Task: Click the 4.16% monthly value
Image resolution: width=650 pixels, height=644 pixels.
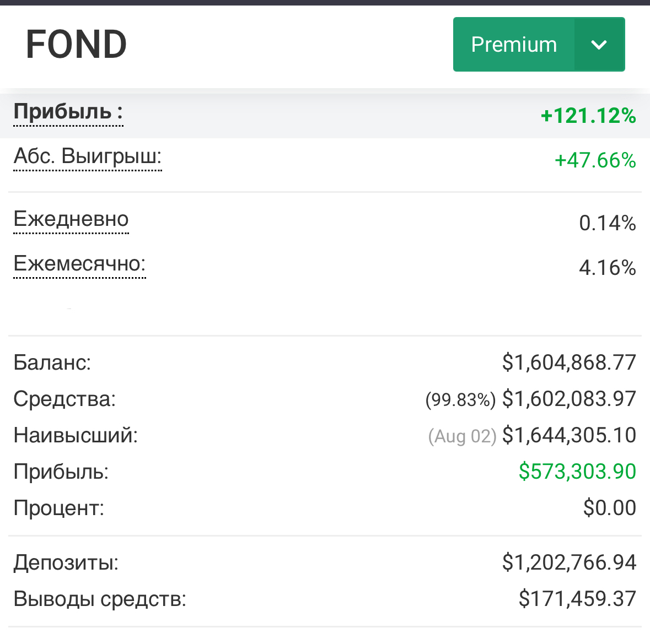Action: click(x=607, y=268)
